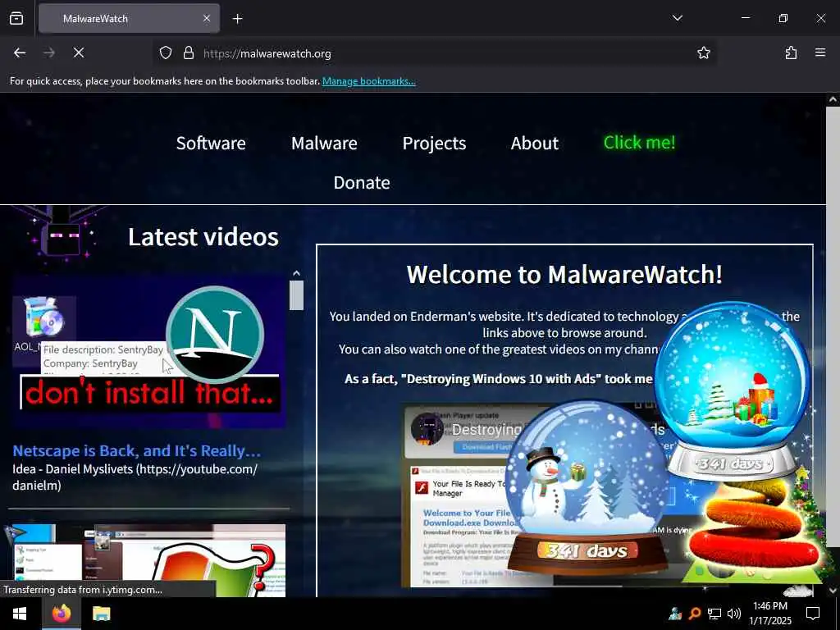Click the snowman snow globe widget
This screenshot has width=840, height=630.
587,487
